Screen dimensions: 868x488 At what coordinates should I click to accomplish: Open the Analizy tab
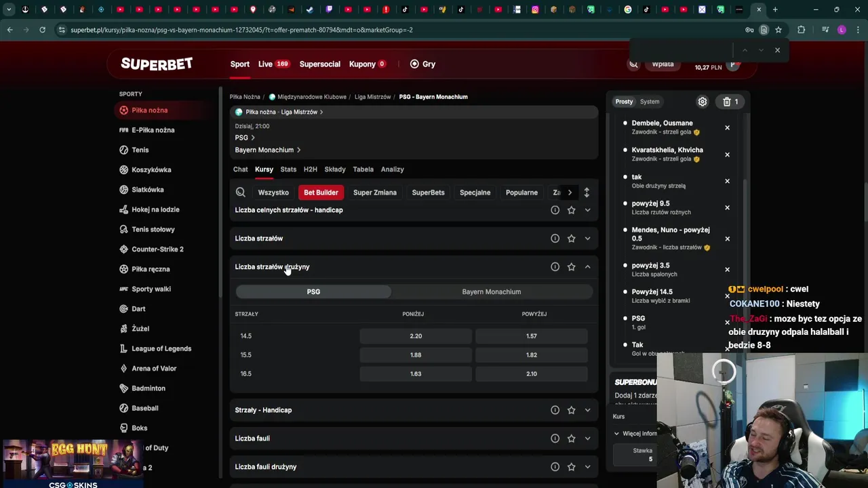pyautogui.click(x=392, y=169)
